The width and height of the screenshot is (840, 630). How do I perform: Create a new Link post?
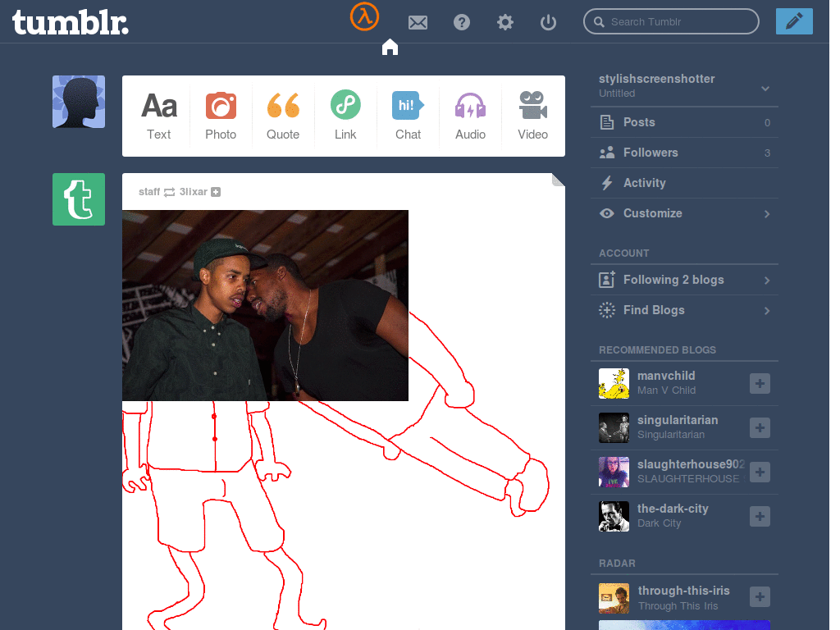(x=345, y=116)
